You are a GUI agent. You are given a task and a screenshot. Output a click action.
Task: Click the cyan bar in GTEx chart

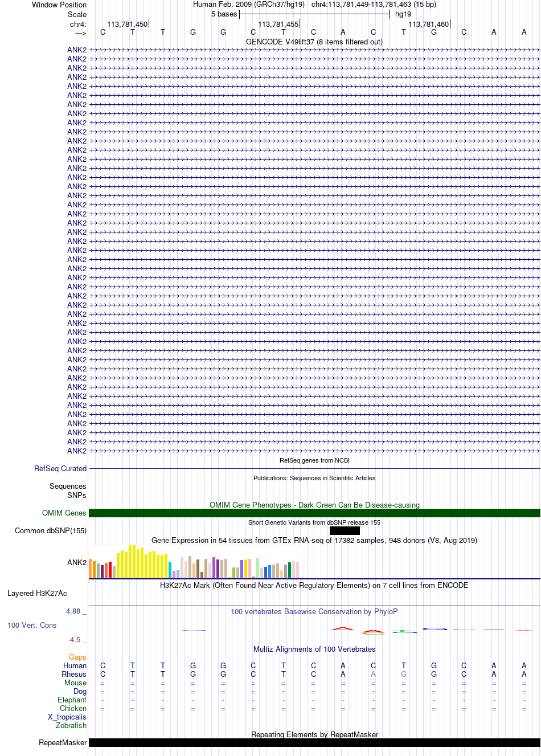pyautogui.click(x=170, y=570)
